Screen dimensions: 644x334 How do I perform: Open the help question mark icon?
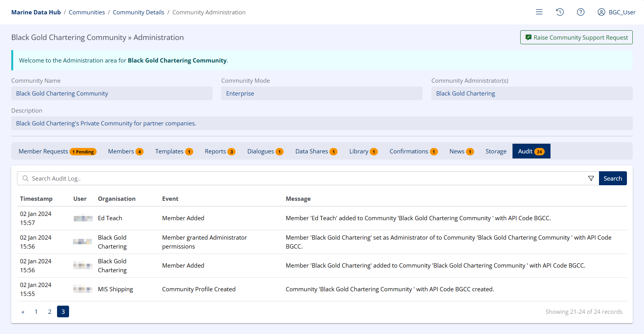click(580, 12)
